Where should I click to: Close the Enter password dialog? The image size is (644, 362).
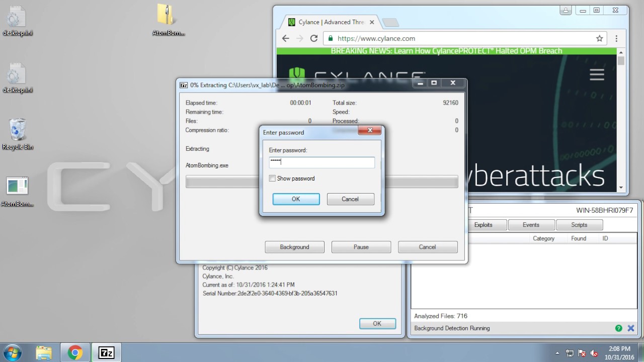[x=370, y=131]
